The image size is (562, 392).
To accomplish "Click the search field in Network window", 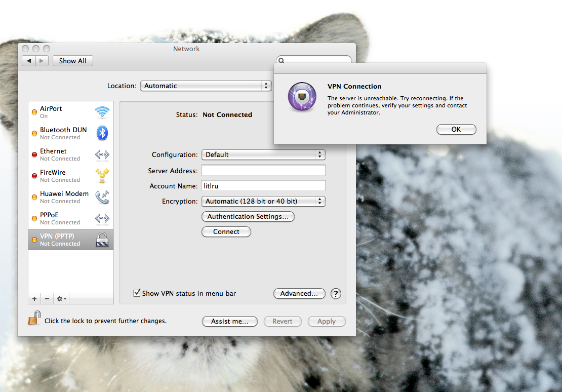I will 313,60.
